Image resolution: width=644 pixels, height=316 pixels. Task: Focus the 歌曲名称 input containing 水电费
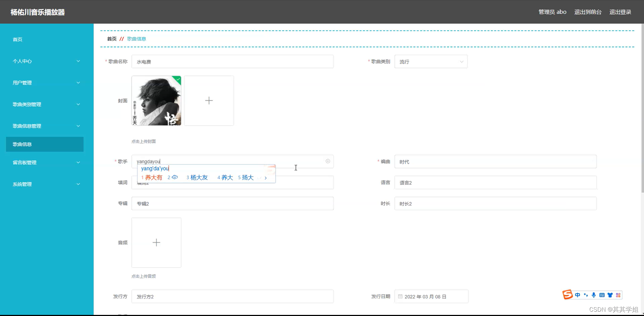click(x=232, y=62)
